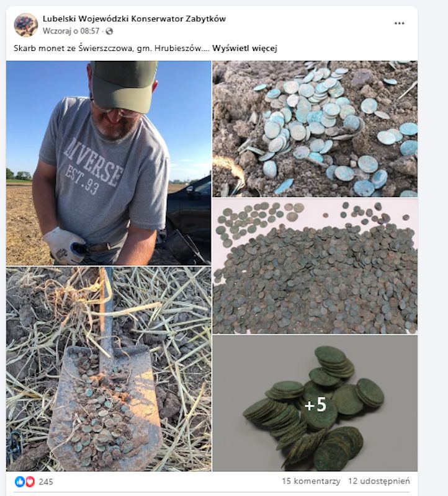Viewport: 448px width, 496px height.
Task: Expand post text with Wyświetl więcej
Action: [244, 48]
